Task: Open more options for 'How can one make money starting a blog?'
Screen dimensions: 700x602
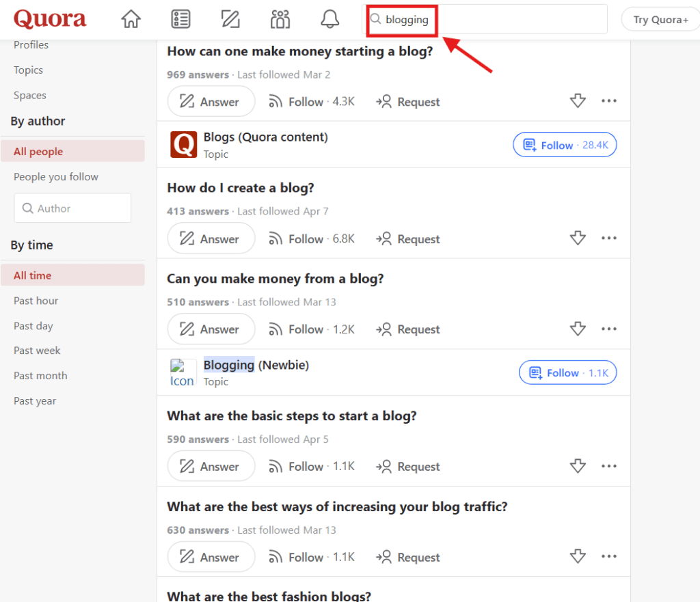Action: click(x=609, y=101)
